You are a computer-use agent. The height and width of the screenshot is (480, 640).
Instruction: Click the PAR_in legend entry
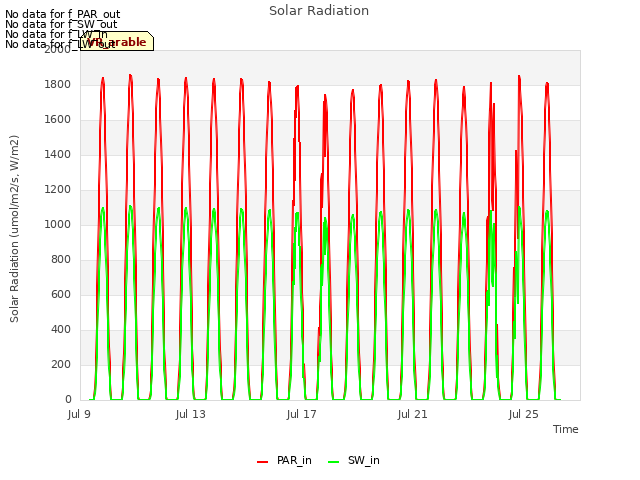284,460
